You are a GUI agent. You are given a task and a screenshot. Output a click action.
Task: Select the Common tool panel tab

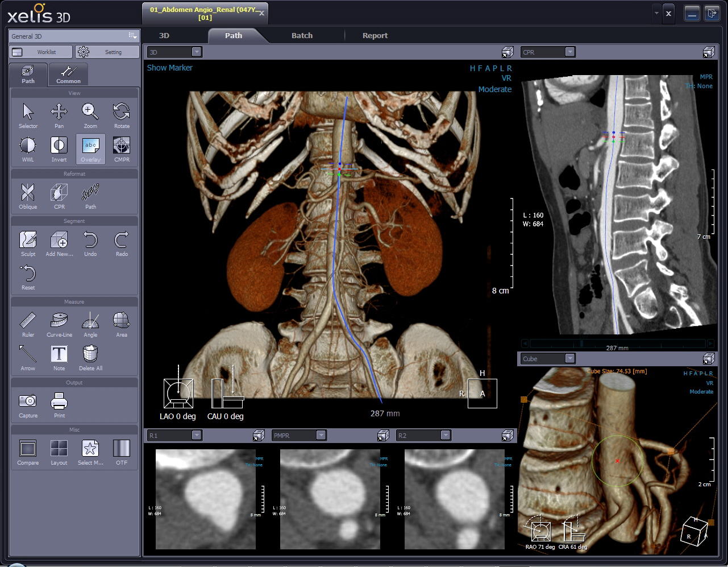[x=68, y=75]
